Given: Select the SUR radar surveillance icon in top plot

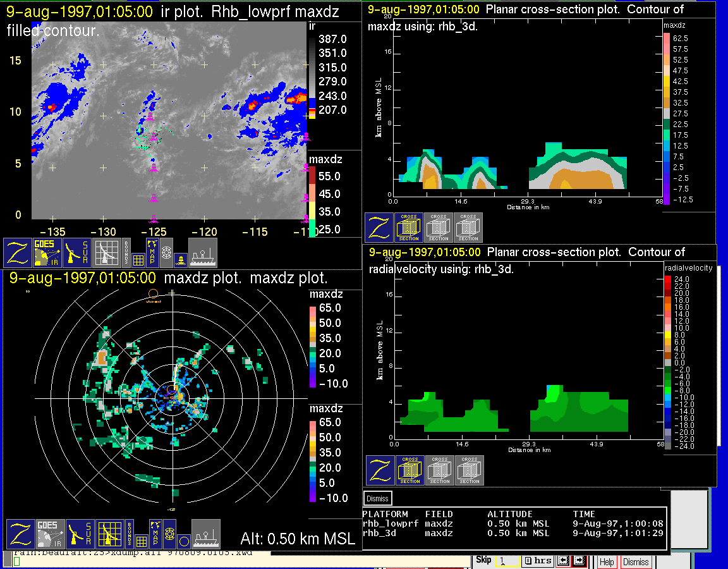Looking at the screenshot, I should pyautogui.click(x=78, y=253).
